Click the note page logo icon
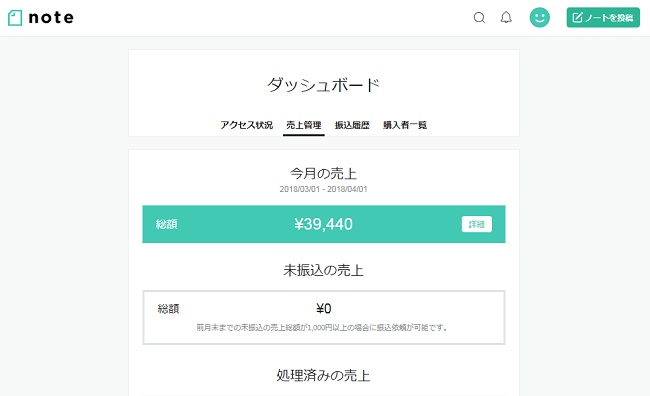The height and width of the screenshot is (396, 650). click(x=15, y=18)
